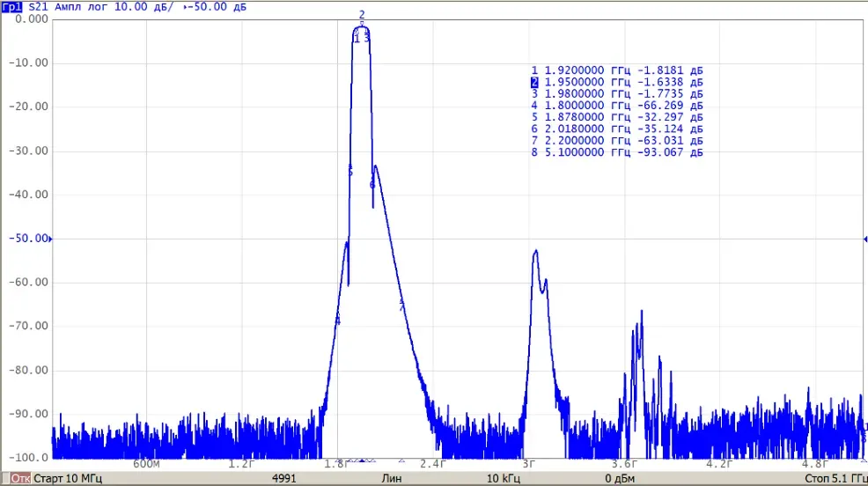Click the 10 кГц IF bandwidth field

(x=504, y=478)
